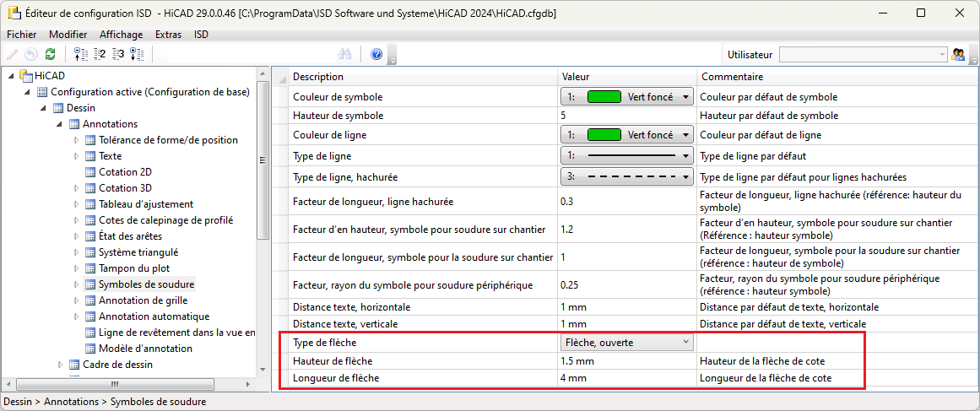Open the Couleur de ligne color dropdown
Image resolution: width=980 pixels, height=411 pixels.
(x=627, y=134)
